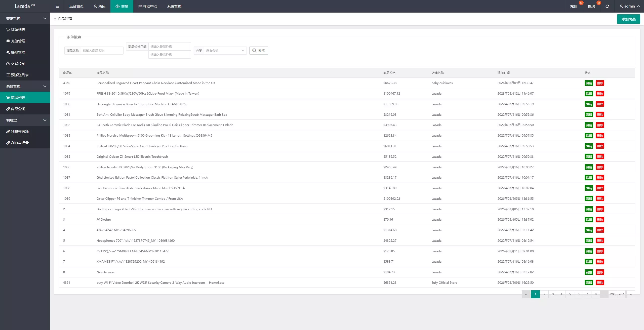Click the Lazada logo title

click(x=25, y=6)
